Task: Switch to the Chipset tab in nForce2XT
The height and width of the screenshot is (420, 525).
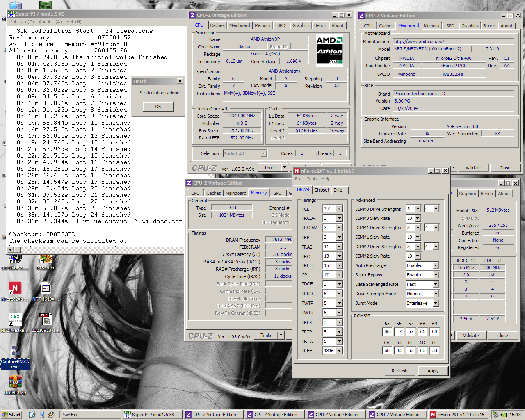Action: (322, 190)
